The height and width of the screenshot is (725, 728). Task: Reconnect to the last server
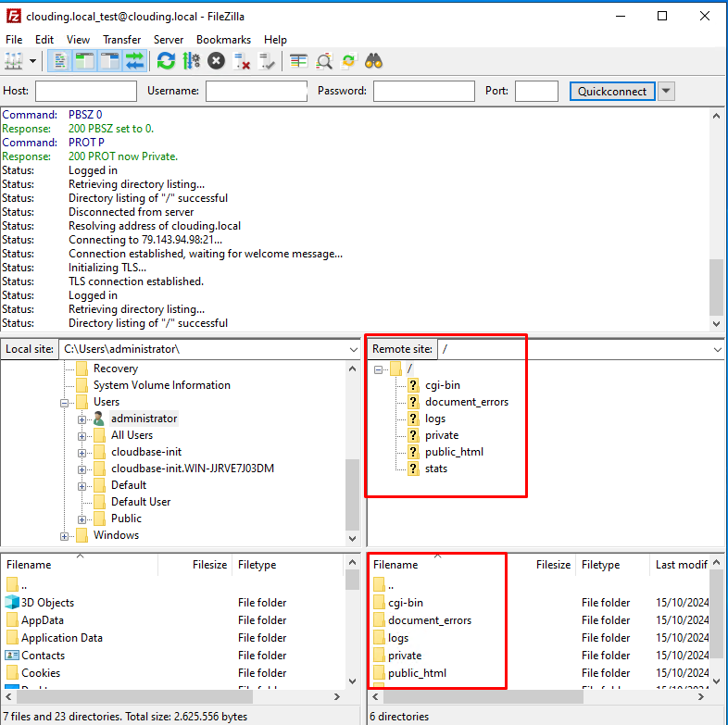(x=267, y=61)
